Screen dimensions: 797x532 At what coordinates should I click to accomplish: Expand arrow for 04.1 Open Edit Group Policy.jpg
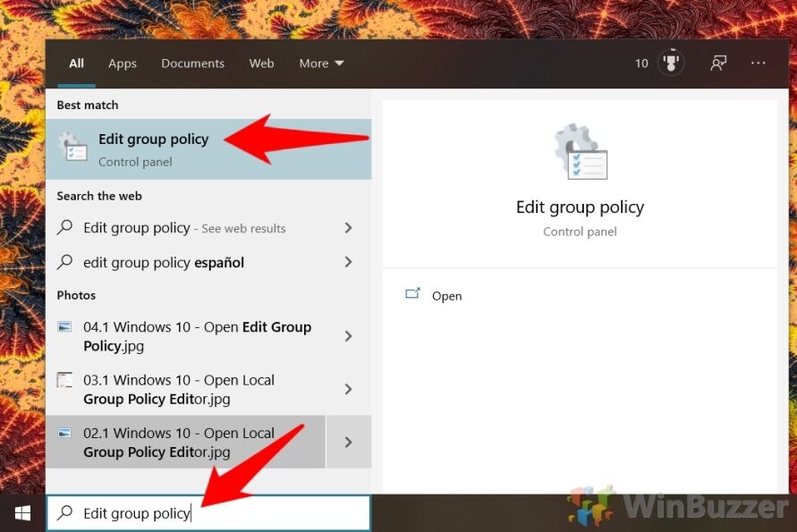pyautogui.click(x=348, y=336)
